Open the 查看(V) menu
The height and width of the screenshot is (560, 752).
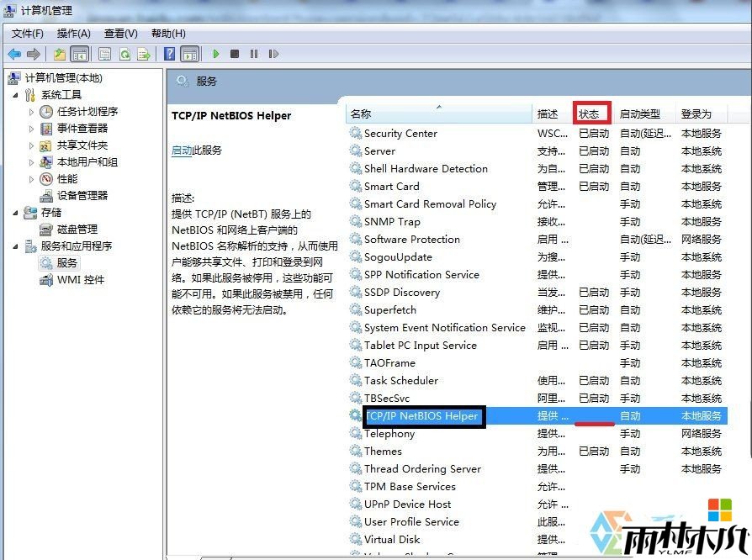point(120,33)
